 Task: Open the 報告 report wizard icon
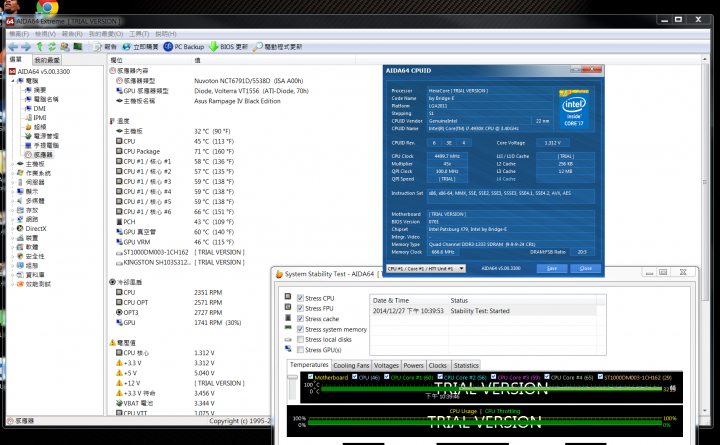(97, 46)
